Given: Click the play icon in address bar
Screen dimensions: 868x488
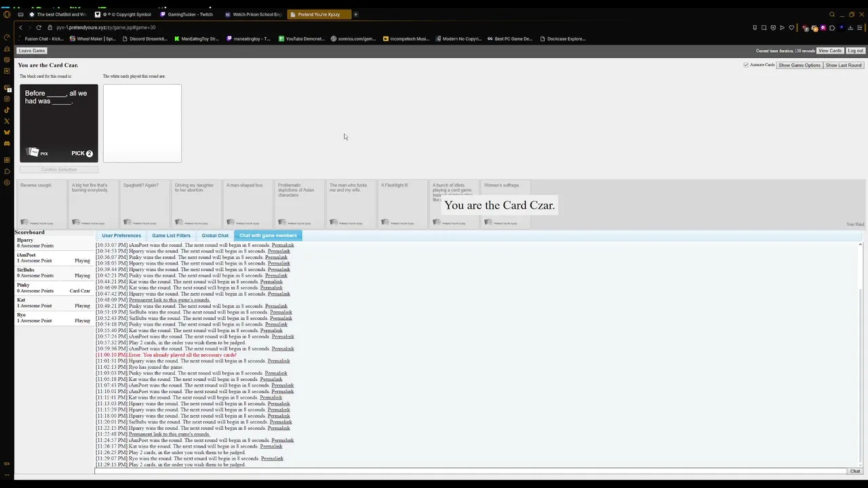Looking at the screenshot, I should coord(782,28).
